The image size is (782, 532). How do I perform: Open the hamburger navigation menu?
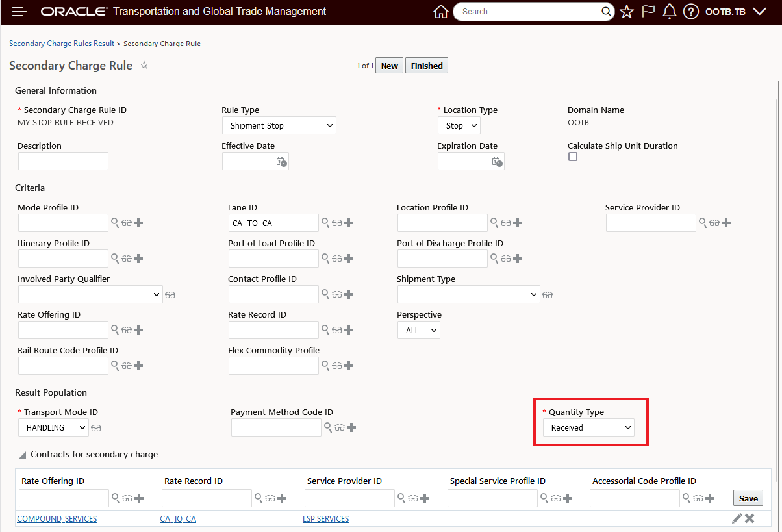[x=19, y=12]
